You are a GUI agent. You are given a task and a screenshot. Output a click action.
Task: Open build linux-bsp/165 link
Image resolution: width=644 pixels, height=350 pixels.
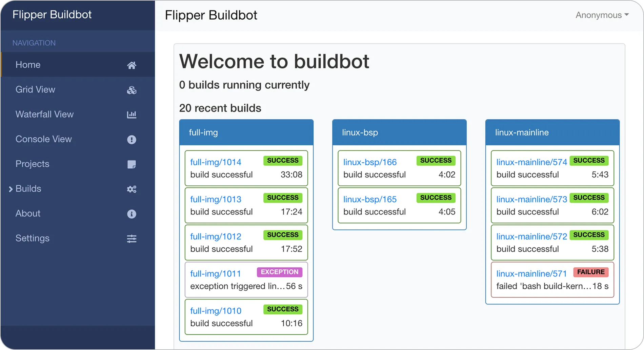(x=370, y=199)
